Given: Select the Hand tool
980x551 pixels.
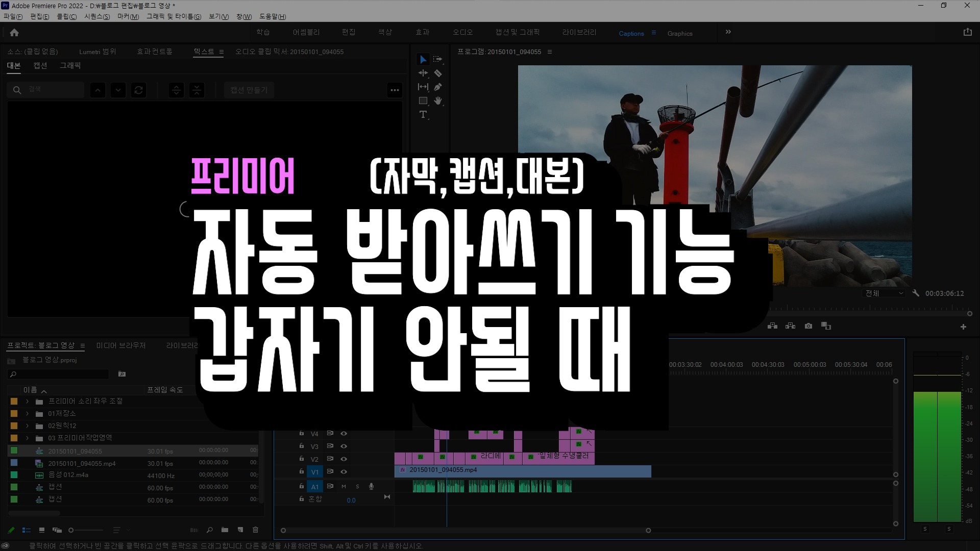Looking at the screenshot, I should click(x=438, y=101).
